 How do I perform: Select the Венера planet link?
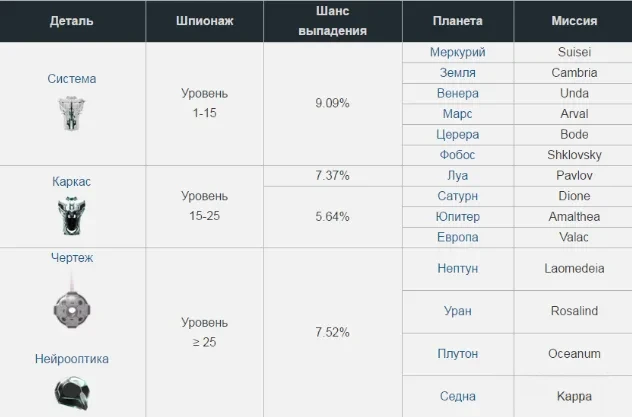click(x=457, y=93)
